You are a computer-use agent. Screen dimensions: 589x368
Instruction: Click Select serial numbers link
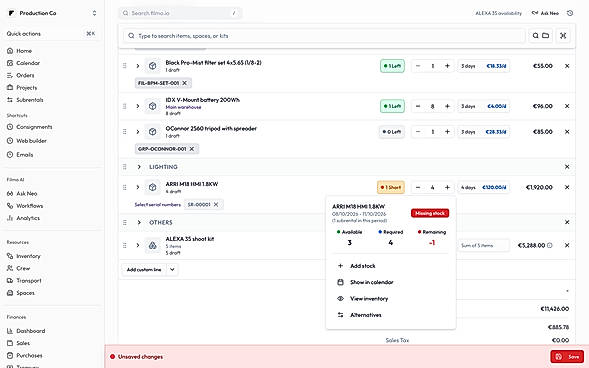(157, 205)
